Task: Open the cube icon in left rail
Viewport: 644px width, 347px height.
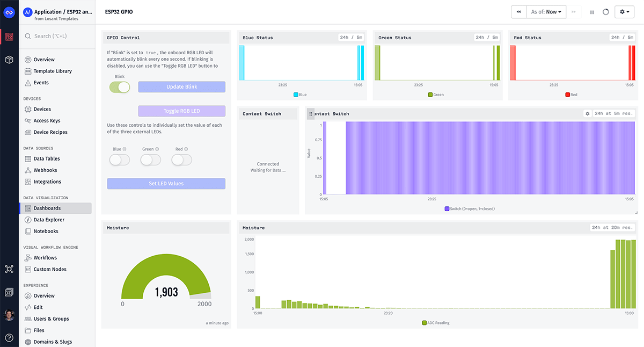Action: (x=9, y=60)
